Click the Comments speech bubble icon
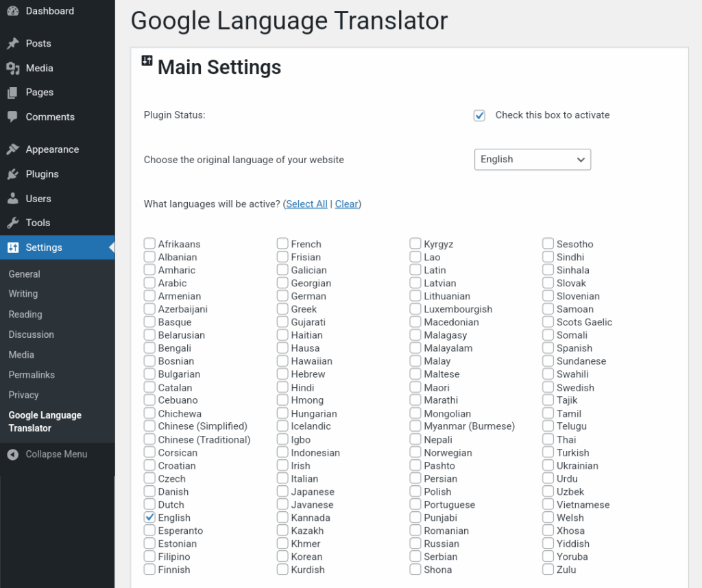702x588 pixels. (12, 117)
